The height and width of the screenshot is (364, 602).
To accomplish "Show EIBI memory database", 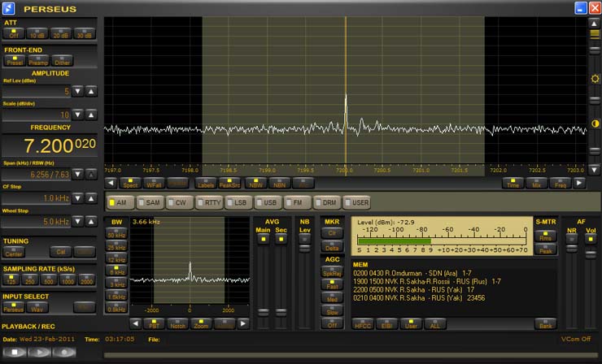I will tap(387, 323).
